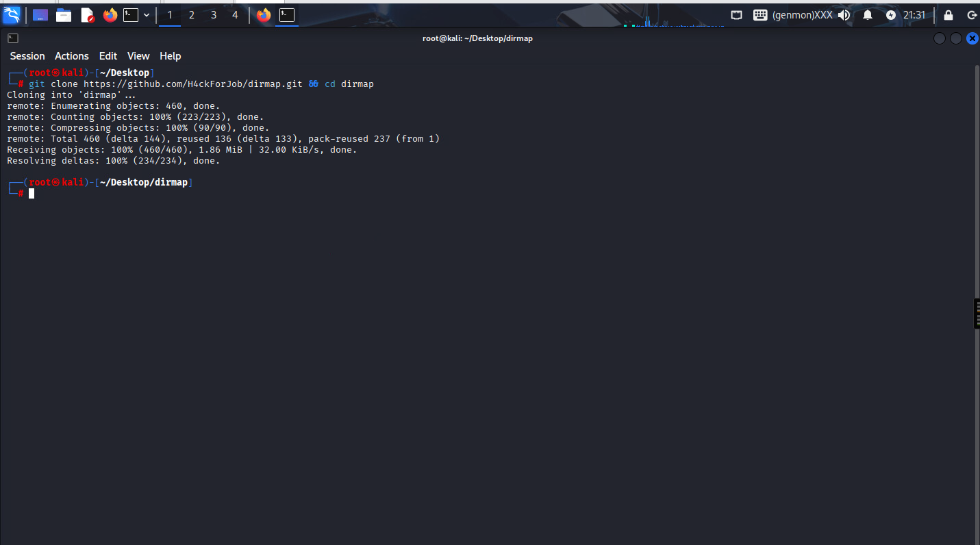Launch Firefox from the panel launcher

110,15
